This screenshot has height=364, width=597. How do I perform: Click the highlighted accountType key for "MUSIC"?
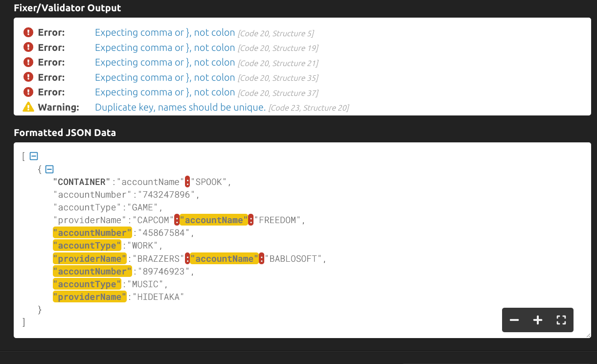[x=87, y=284]
